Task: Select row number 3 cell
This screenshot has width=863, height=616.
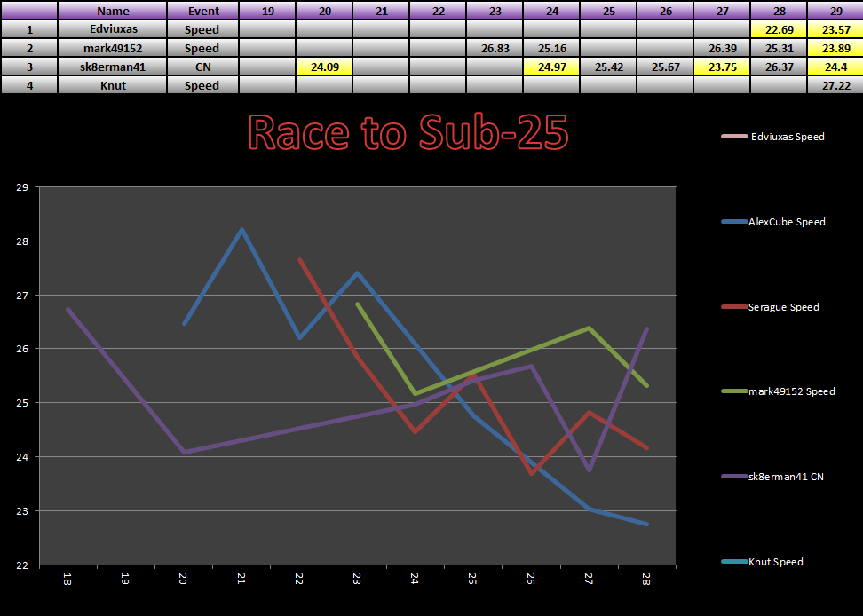Action: point(29,67)
